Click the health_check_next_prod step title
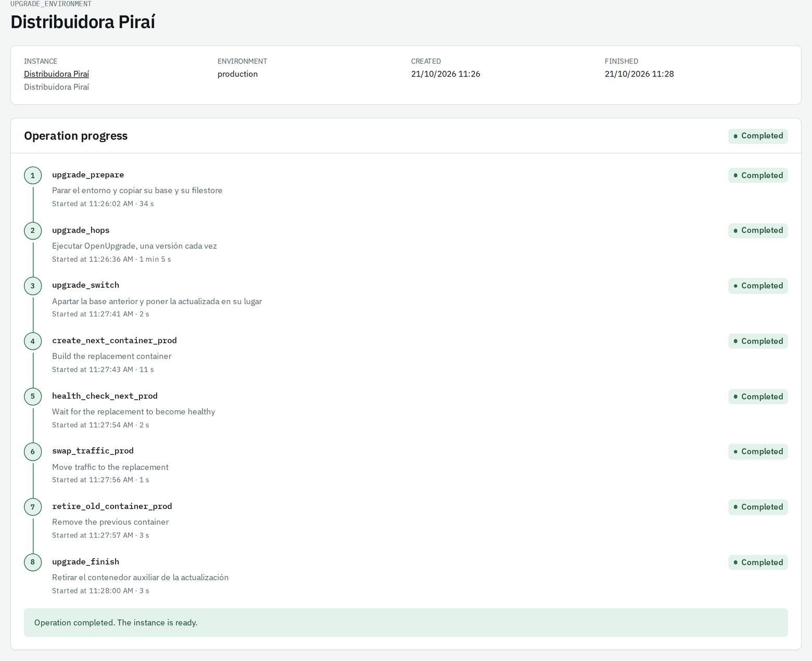This screenshot has height=661, width=812. click(x=105, y=396)
